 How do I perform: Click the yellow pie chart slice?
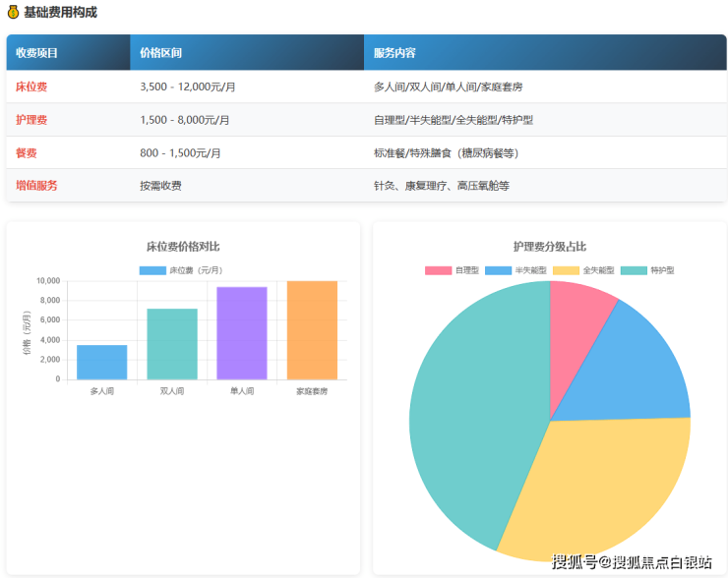point(600,480)
